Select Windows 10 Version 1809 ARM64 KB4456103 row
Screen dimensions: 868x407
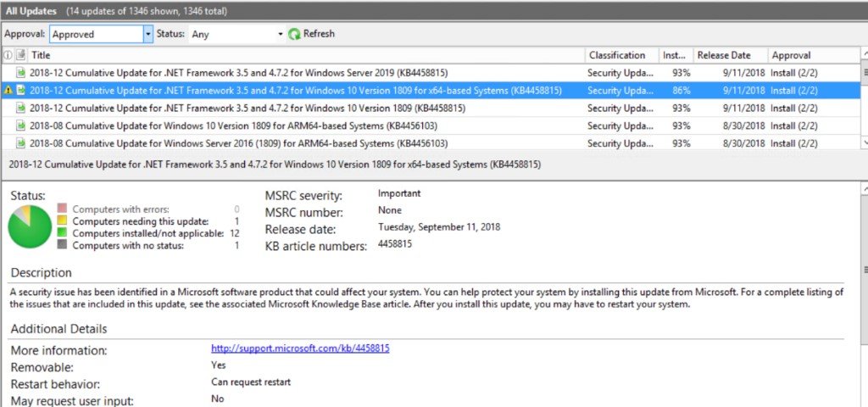pyautogui.click(x=430, y=125)
